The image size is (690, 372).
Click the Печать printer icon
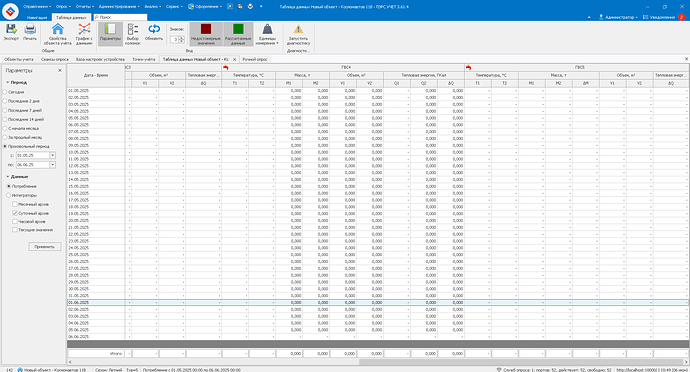tap(30, 29)
